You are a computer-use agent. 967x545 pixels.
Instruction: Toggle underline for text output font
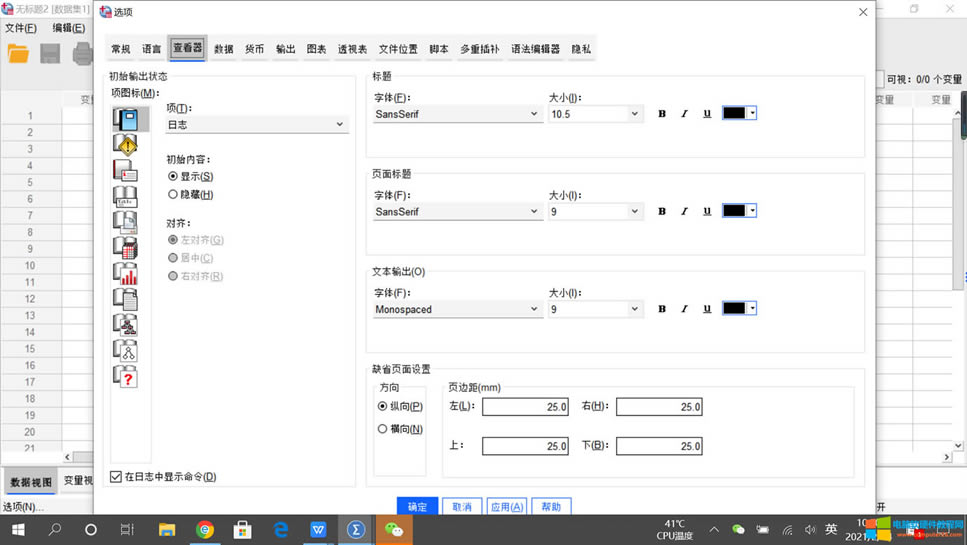pyautogui.click(x=707, y=309)
